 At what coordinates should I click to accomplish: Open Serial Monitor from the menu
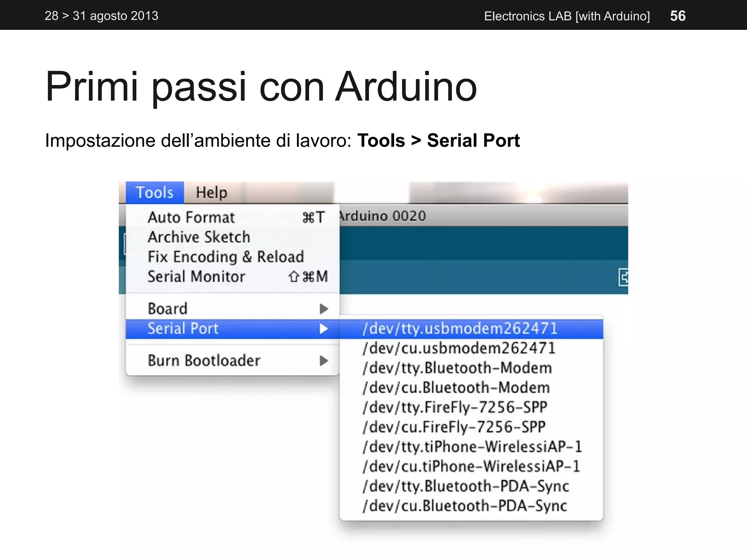pos(232,276)
